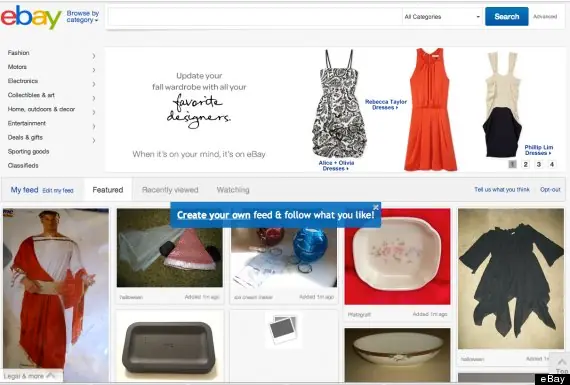Screen dimensions: 570x385
Task: Switch to the Watching tab
Action: click(233, 190)
